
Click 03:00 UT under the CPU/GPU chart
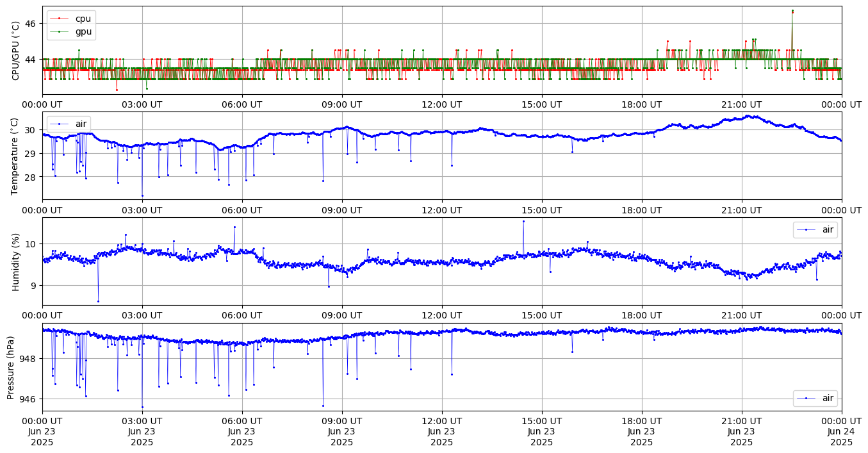pyautogui.click(x=142, y=104)
